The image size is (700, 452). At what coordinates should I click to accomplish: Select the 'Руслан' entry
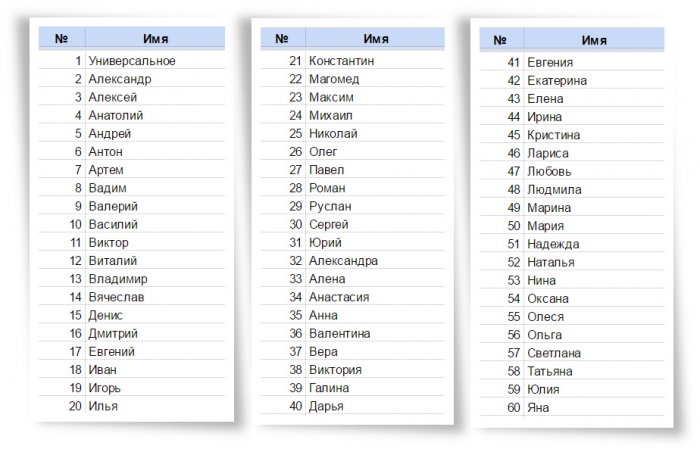(329, 206)
